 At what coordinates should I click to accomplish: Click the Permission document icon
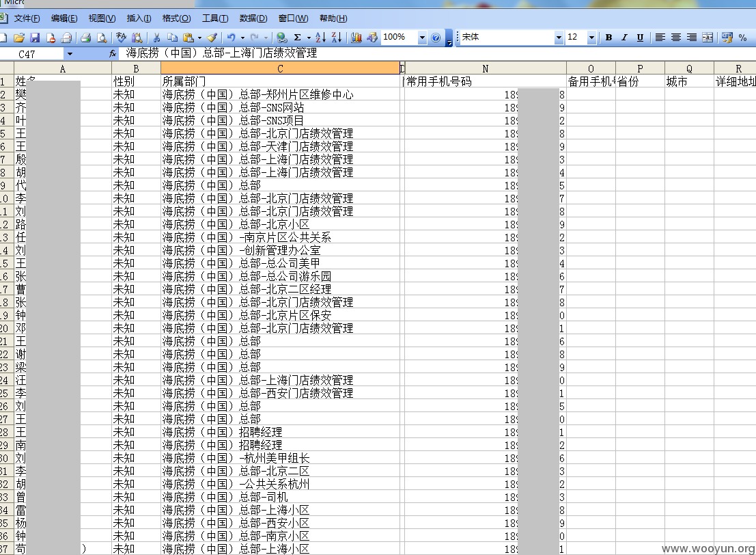point(51,37)
